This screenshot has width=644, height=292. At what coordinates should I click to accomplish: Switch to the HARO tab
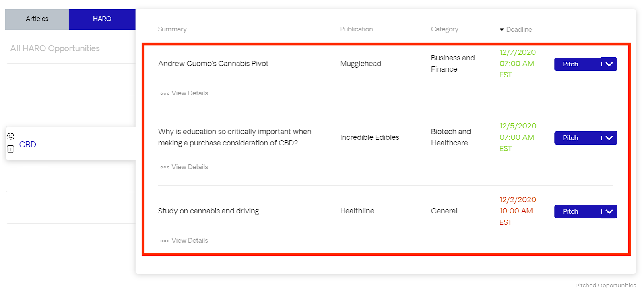(102, 19)
